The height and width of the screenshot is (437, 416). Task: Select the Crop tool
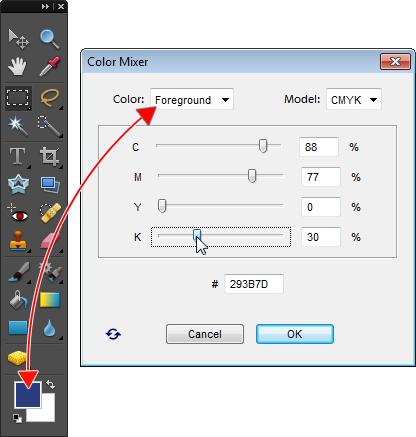(x=50, y=156)
